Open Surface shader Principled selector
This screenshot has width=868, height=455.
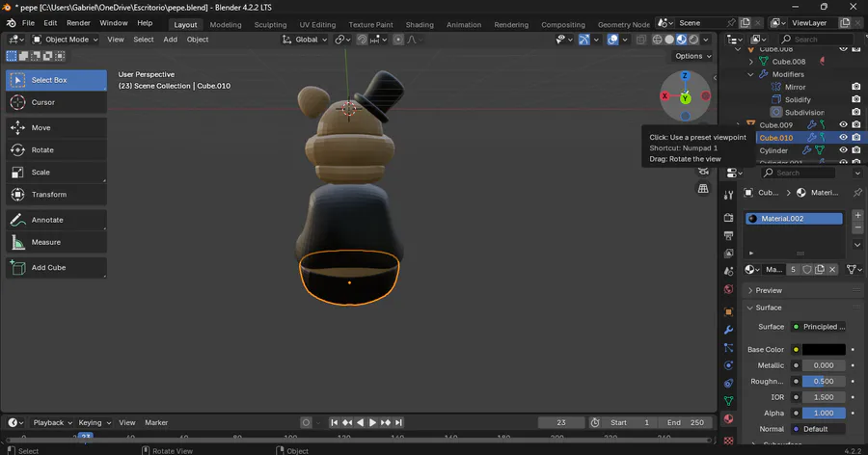(x=818, y=327)
